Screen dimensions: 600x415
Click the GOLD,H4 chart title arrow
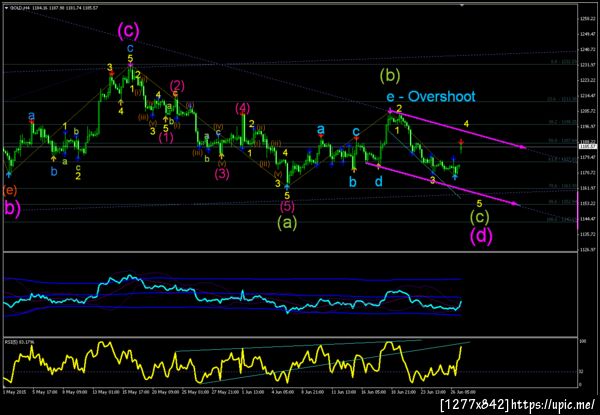click(x=6, y=7)
